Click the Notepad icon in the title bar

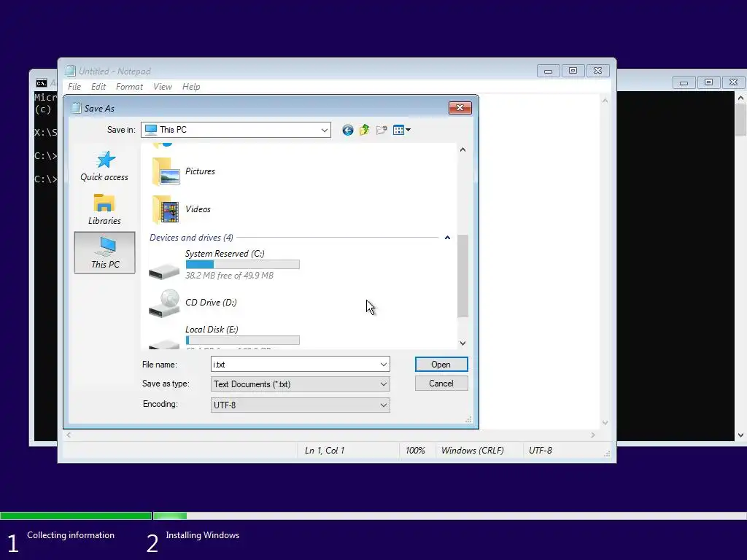click(71, 71)
